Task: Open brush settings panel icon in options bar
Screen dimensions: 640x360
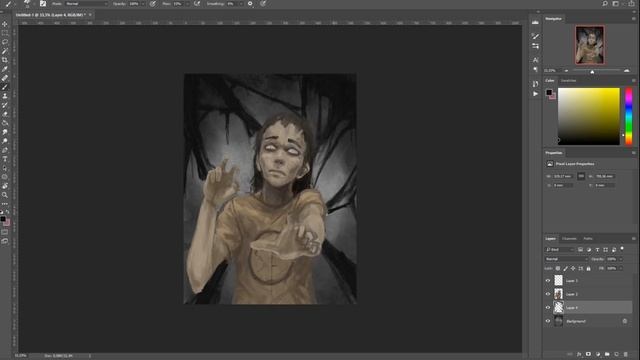Action: [x=43, y=4]
